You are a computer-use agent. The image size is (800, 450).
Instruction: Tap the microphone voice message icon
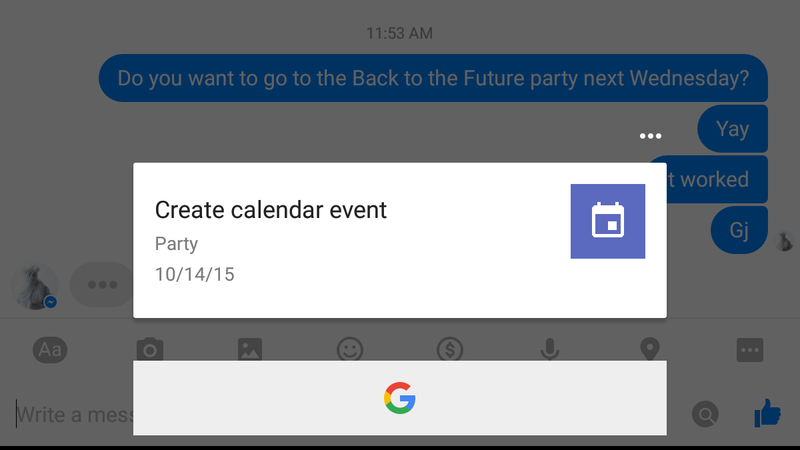550,350
